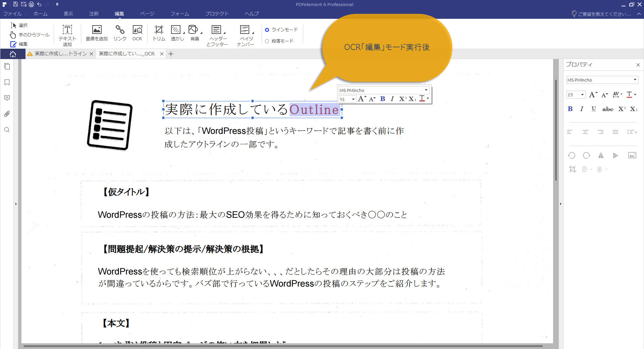This screenshot has height=349, width=644.
Task: Toggle bold in floating toolbar
Action: click(383, 99)
